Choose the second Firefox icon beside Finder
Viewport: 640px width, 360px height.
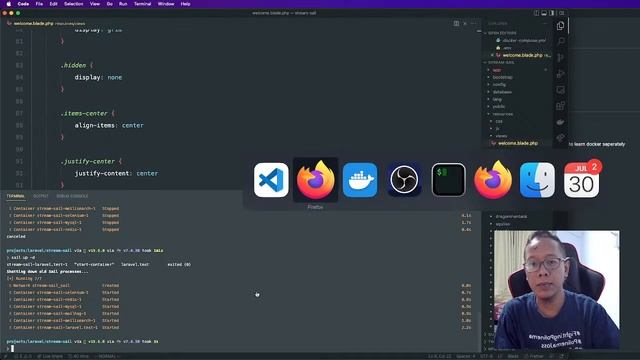pyautogui.click(x=493, y=180)
